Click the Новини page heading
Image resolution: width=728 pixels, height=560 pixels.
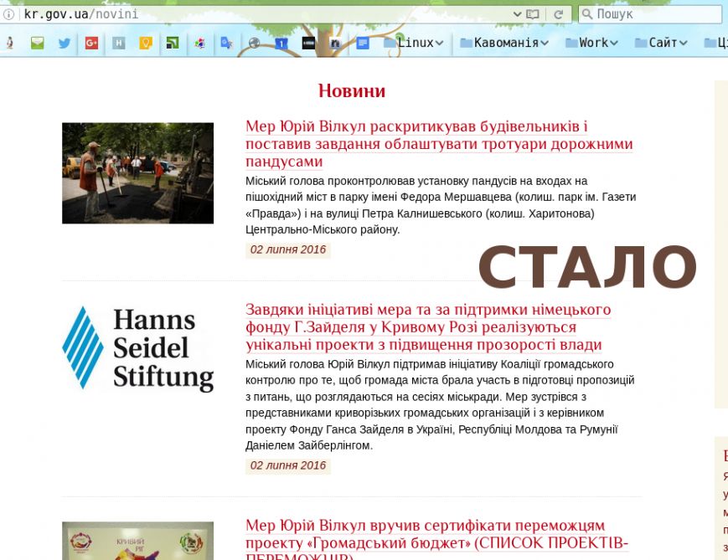[352, 90]
